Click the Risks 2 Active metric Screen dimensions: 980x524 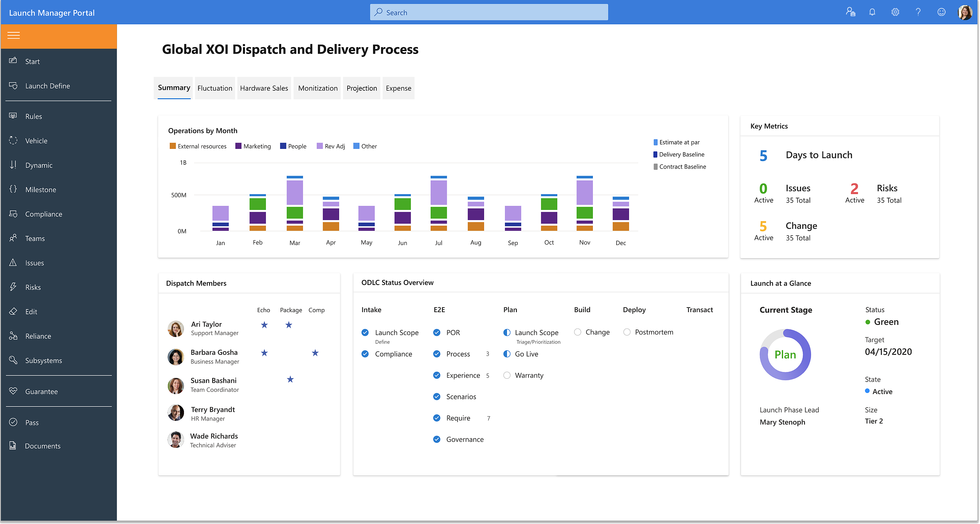[x=873, y=193]
